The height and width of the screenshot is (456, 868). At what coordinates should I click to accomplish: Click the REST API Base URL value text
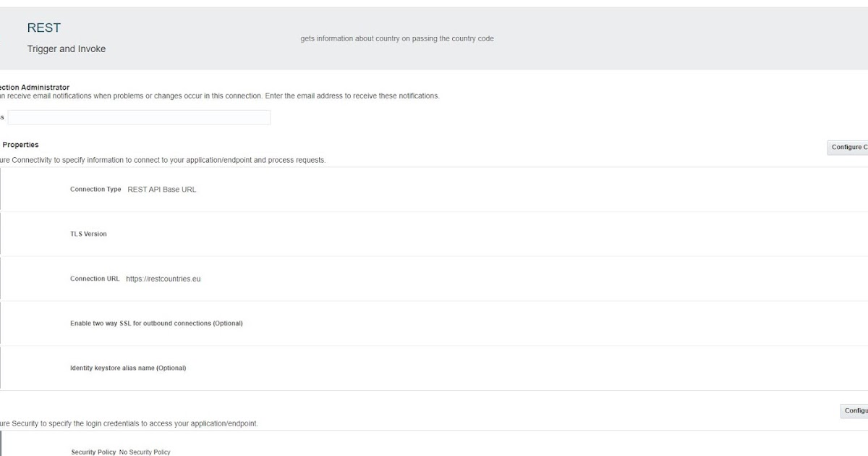(163, 189)
